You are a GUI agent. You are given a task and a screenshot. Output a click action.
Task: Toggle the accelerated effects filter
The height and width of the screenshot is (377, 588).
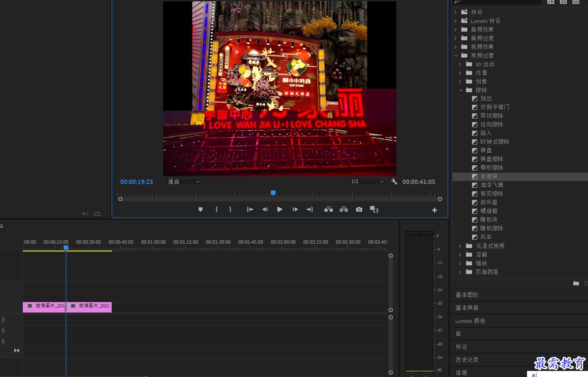tap(550, 2)
